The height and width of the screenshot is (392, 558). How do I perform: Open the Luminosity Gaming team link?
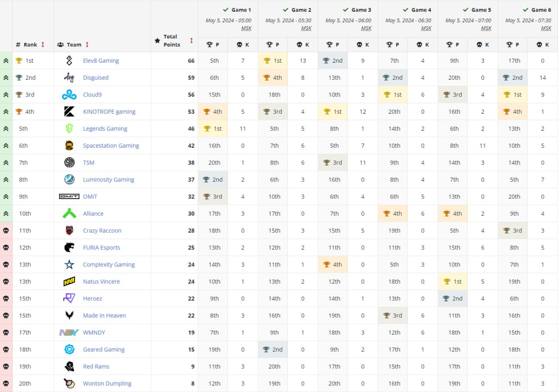click(109, 179)
